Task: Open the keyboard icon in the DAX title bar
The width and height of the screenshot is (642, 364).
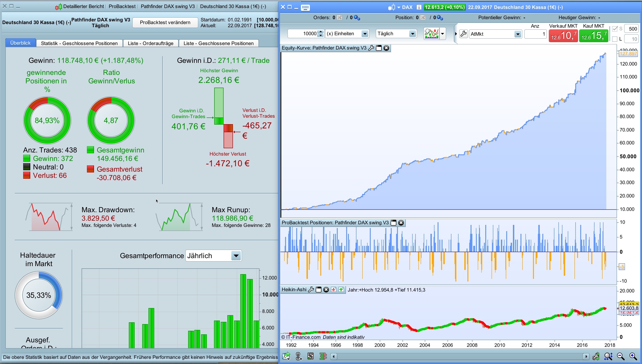Action: [x=305, y=8]
